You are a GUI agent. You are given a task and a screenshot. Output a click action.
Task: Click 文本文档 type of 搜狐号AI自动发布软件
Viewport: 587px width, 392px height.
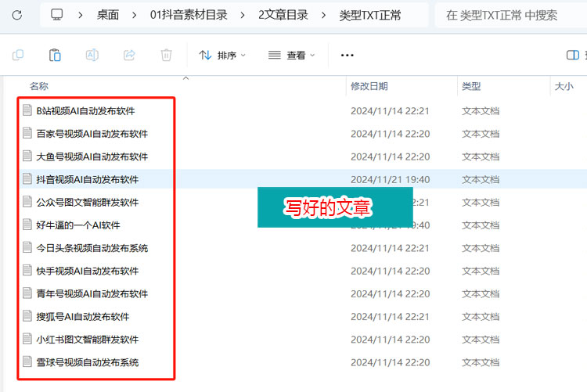[481, 317]
